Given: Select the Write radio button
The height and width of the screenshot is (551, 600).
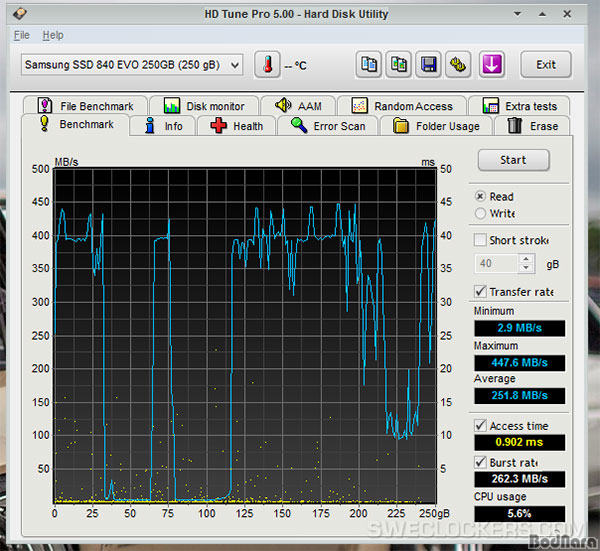Looking at the screenshot, I should click(x=481, y=214).
